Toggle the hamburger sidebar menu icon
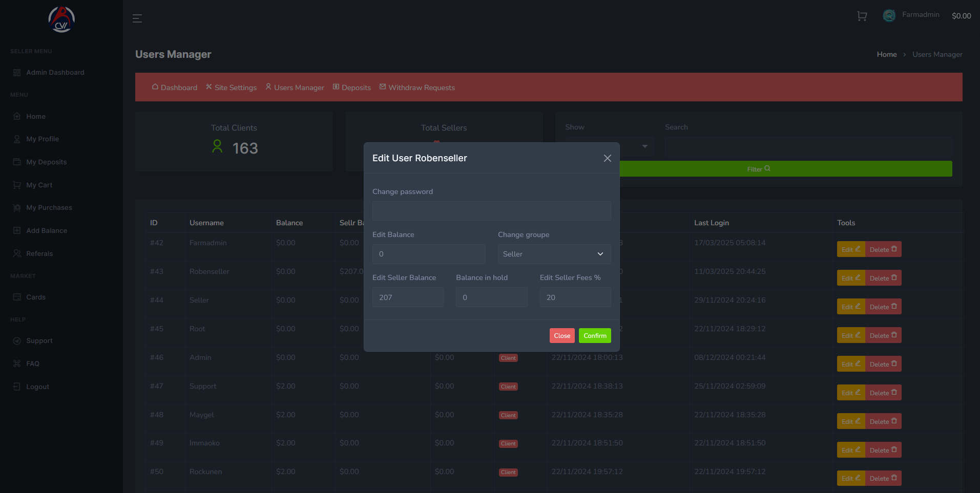This screenshot has width=980, height=493. pyautogui.click(x=137, y=18)
